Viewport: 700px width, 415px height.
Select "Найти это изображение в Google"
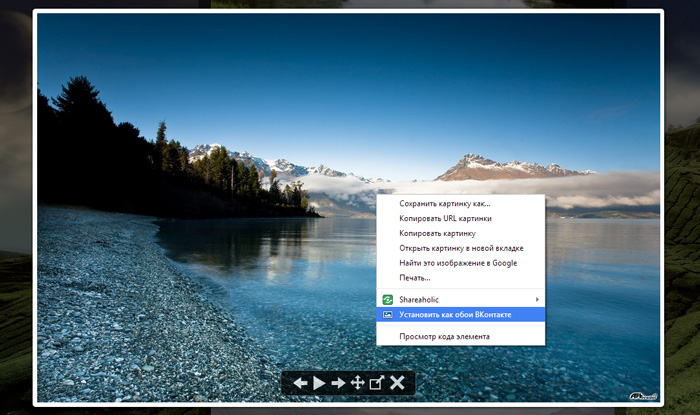click(458, 263)
